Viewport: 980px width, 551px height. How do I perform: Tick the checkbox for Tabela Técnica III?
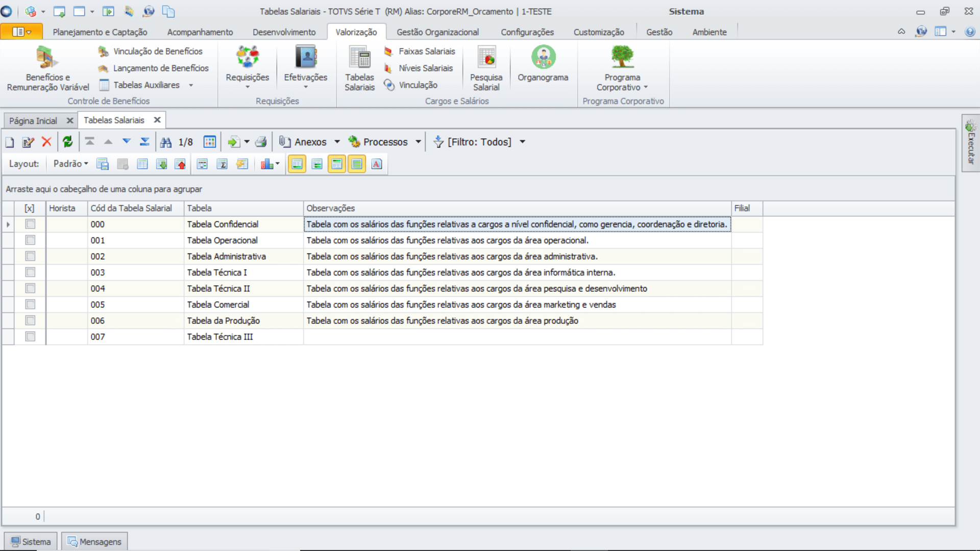30,337
